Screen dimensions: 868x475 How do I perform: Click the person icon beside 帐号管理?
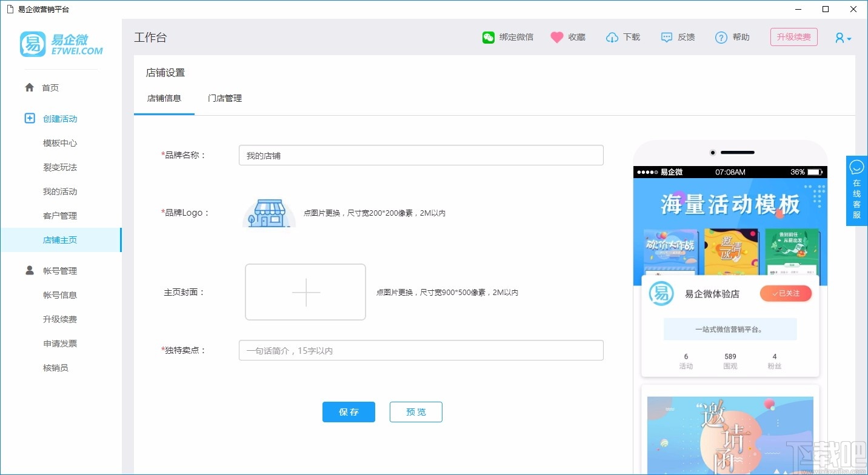[30, 270]
